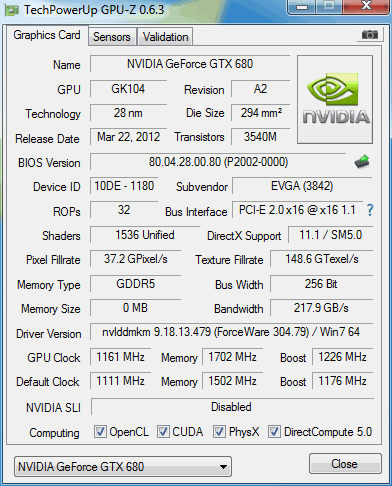Click the NVIDIA SLI Disabled field
This screenshot has height=486, width=392.
[232, 407]
